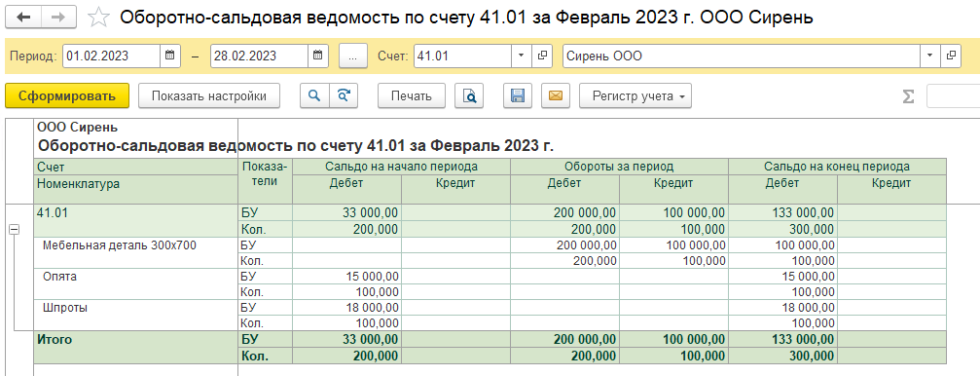980x376 pixels.
Task: Click Показать настройки button
Action: [x=209, y=95]
